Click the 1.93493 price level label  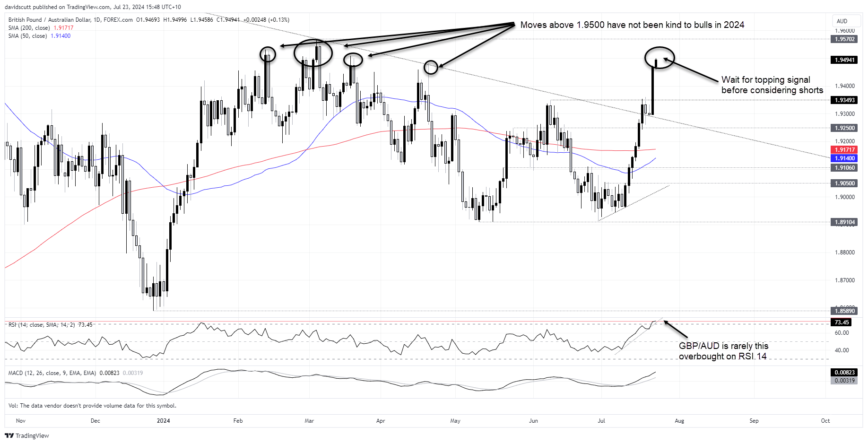tap(844, 100)
